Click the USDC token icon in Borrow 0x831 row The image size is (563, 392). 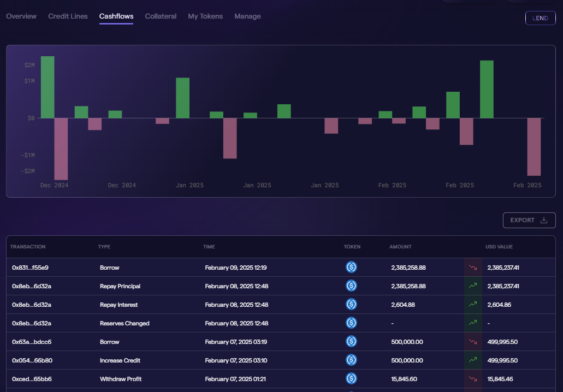pos(351,268)
